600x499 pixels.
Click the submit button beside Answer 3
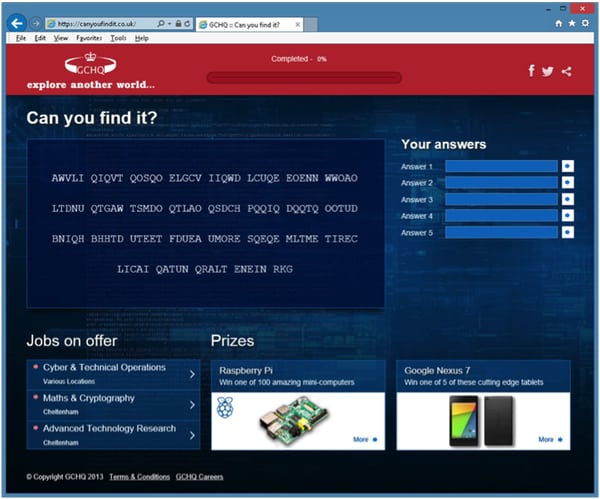(567, 200)
